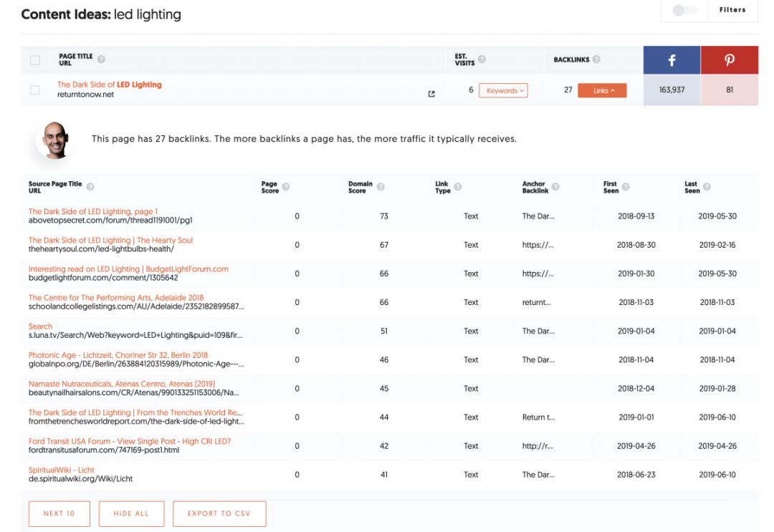
Task: Expand the Keywords dropdown
Action: (x=503, y=90)
